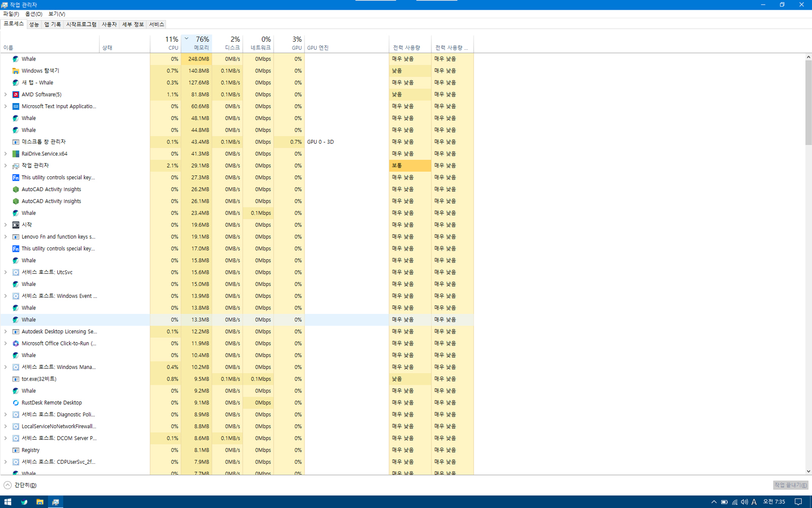Image resolution: width=812 pixels, height=508 pixels.
Task: Expand 서비스 호스트: Windows Event row
Action: [x=6, y=296]
